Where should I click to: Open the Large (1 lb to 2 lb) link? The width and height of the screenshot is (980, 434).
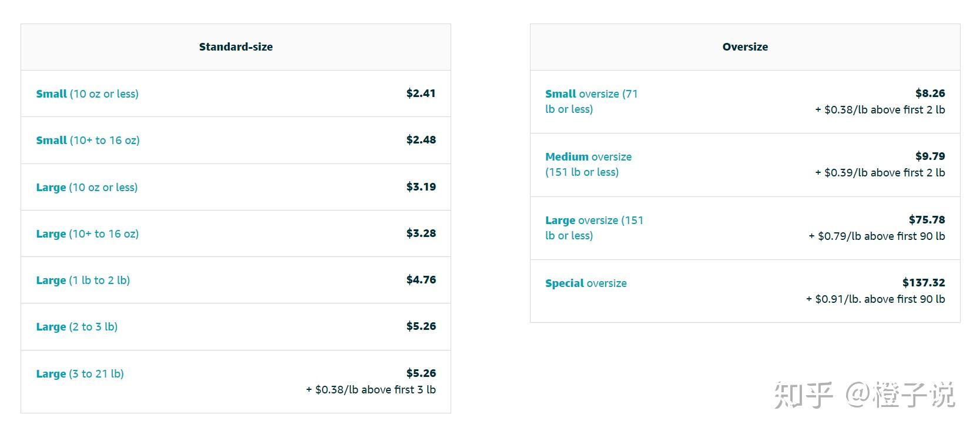[x=83, y=280]
